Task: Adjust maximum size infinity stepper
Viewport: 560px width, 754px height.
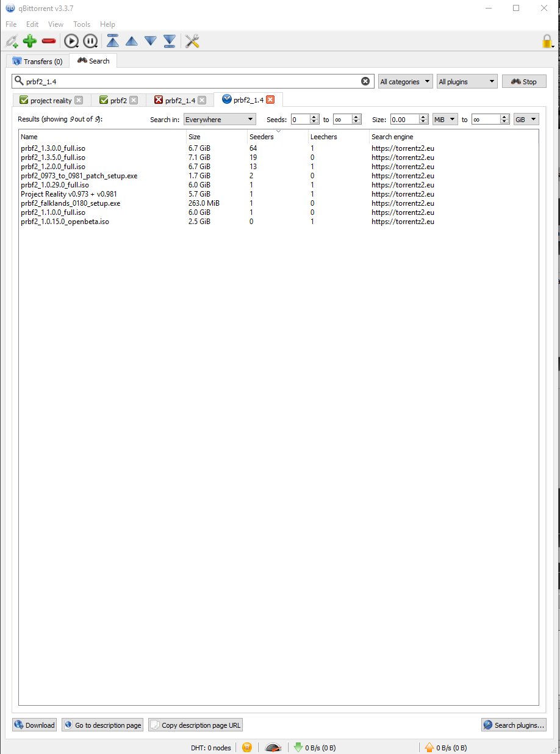Action: tap(505, 120)
